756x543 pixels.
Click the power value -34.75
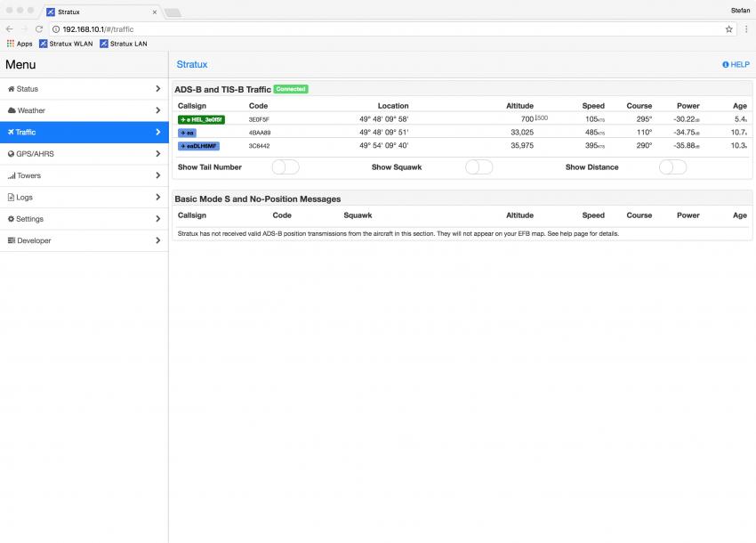[x=687, y=133]
